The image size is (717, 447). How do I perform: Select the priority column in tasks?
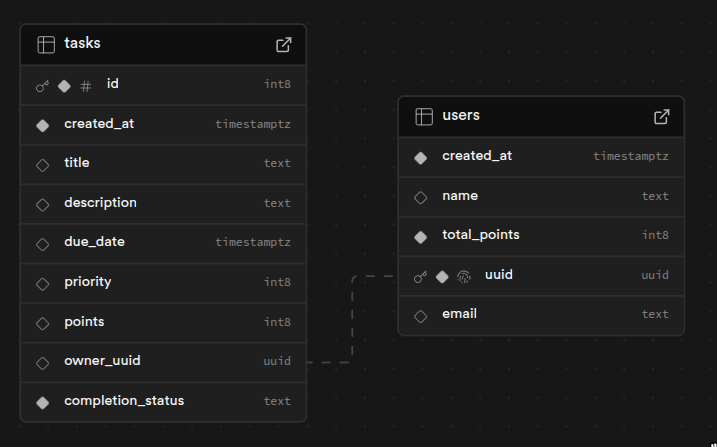point(88,282)
